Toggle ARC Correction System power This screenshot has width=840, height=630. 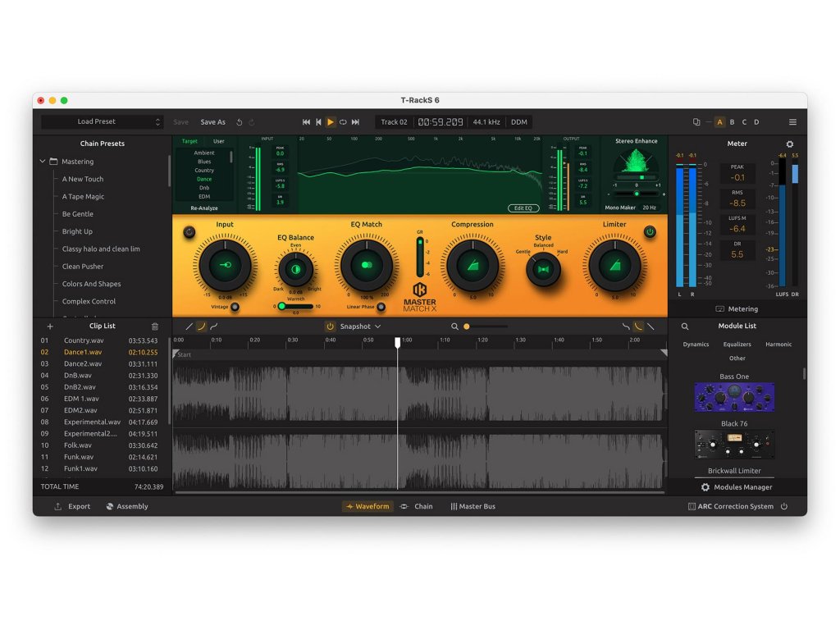point(784,506)
